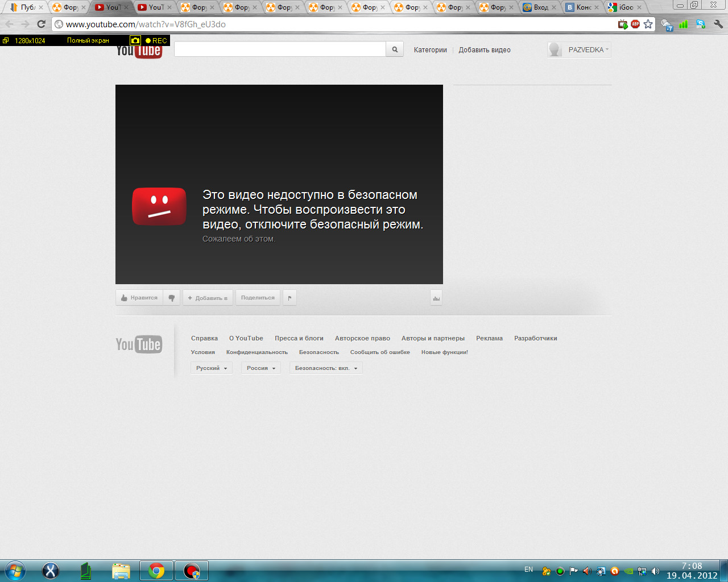The image size is (728, 582).
Task: Click the REC record button in overlay bar
Action: (x=156, y=40)
